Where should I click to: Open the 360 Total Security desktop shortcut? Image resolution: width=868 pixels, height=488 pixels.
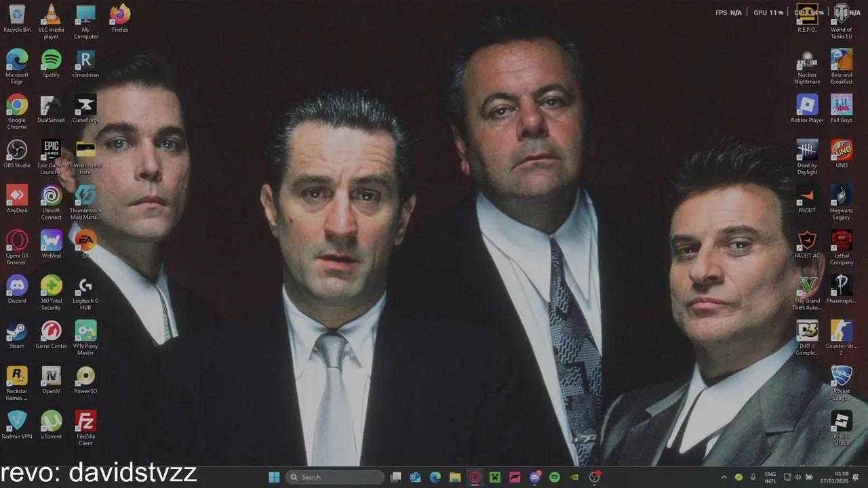coord(51,293)
